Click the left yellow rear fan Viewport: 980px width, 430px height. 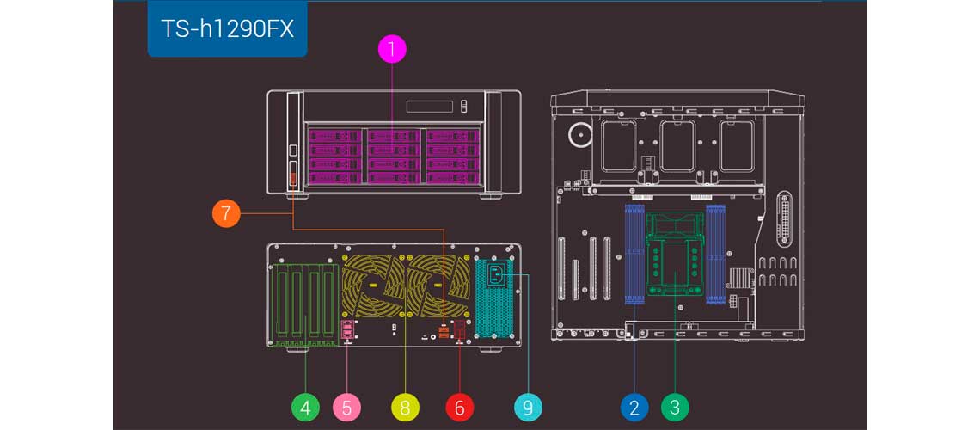[x=373, y=285]
